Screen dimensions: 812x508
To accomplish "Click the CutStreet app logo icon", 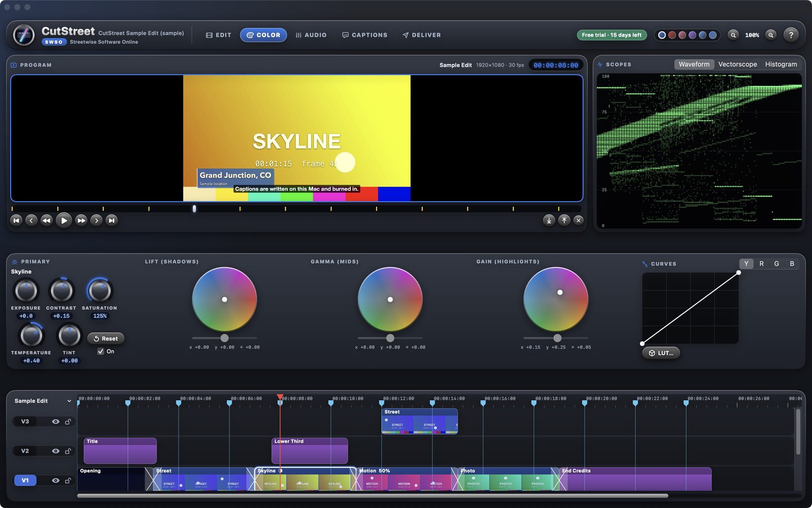I will pyautogui.click(x=24, y=35).
